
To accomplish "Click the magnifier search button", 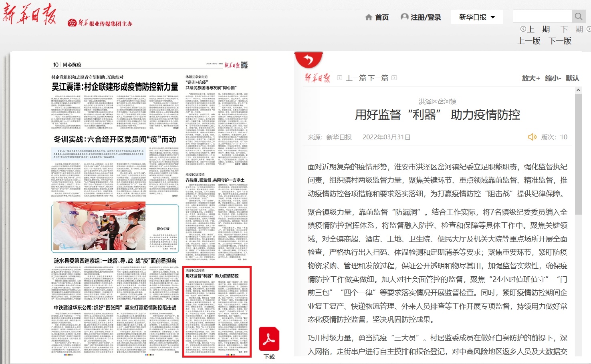I will pyautogui.click(x=579, y=16).
